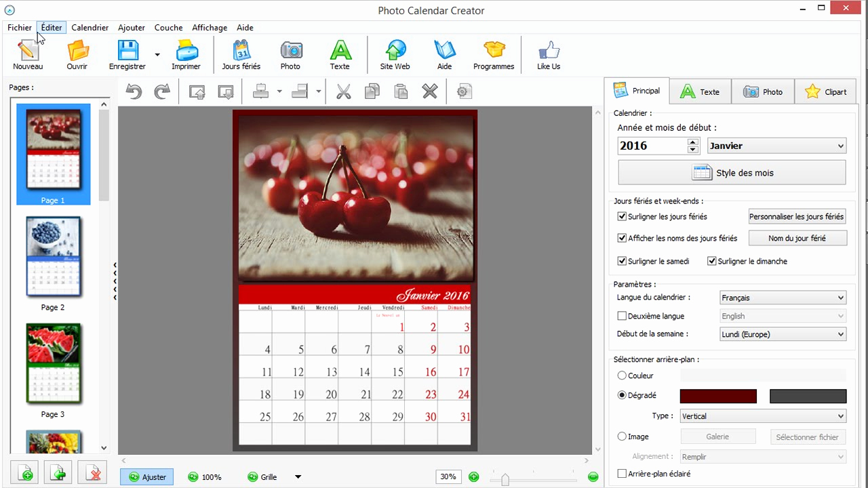Open a project with Ouvrir
Screen dimensions: 868x488
pos(77,55)
